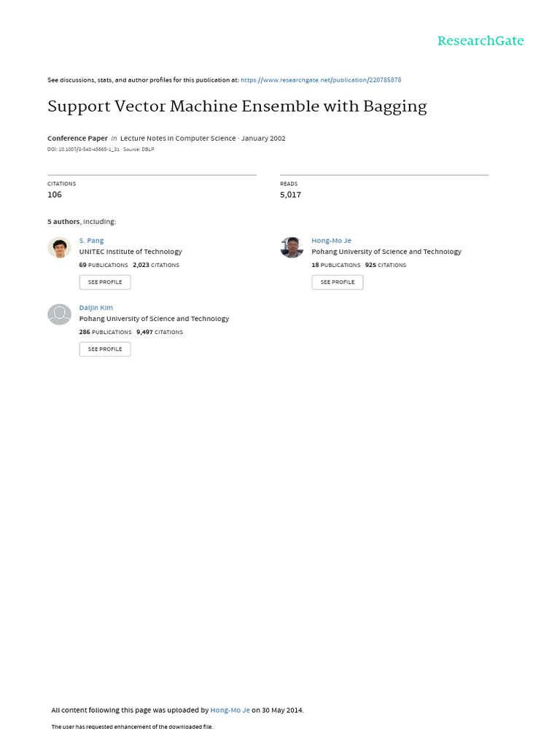This screenshot has width=560, height=747.
Task: Open Daijin Kim's author name link
Action: 96,308
